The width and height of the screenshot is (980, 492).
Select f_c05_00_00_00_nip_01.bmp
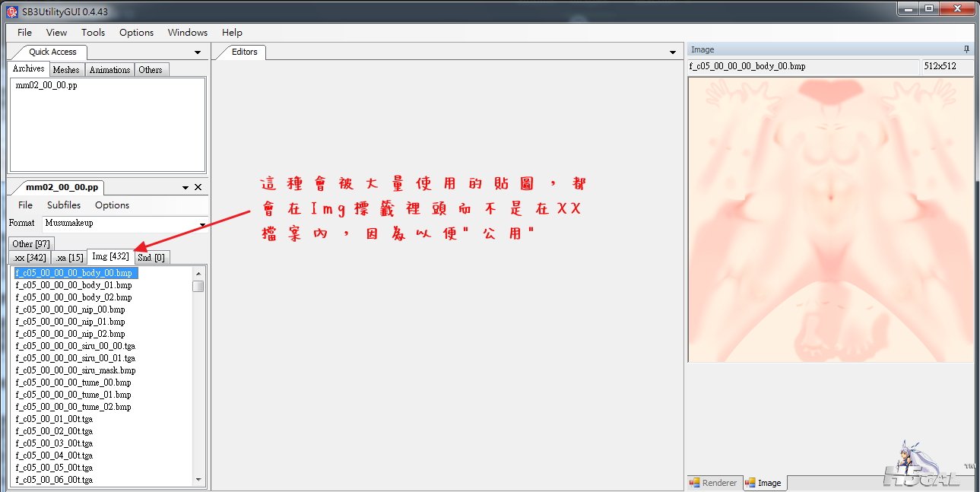70,322
